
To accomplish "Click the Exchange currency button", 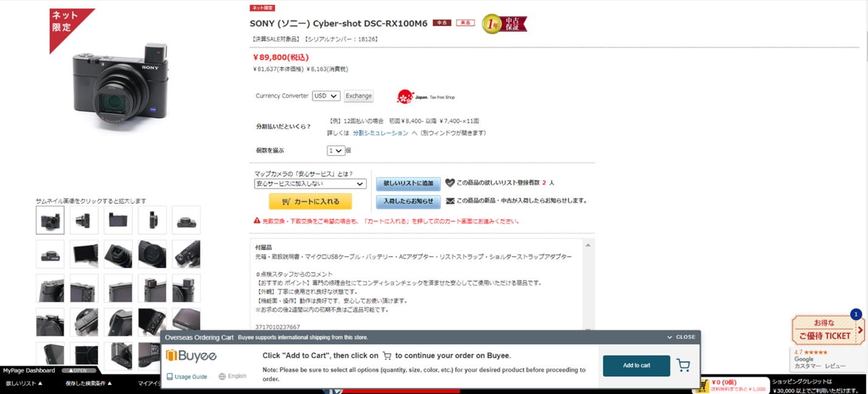I will pos(359,96).
